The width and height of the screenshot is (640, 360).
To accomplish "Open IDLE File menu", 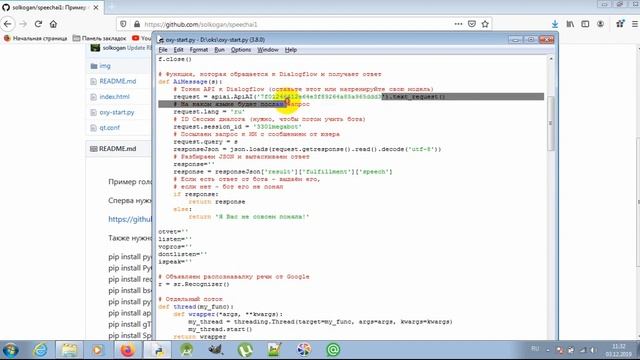I will 163,50.
